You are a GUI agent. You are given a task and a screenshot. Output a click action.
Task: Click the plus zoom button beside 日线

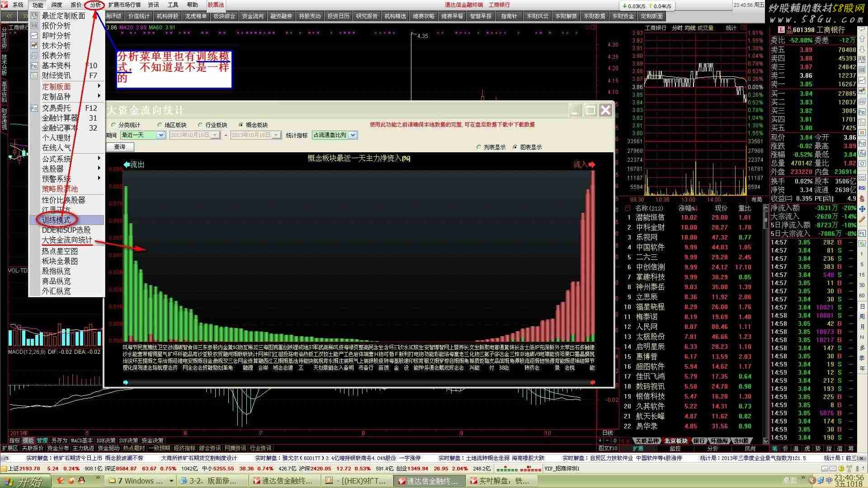[x=600, y=441]
